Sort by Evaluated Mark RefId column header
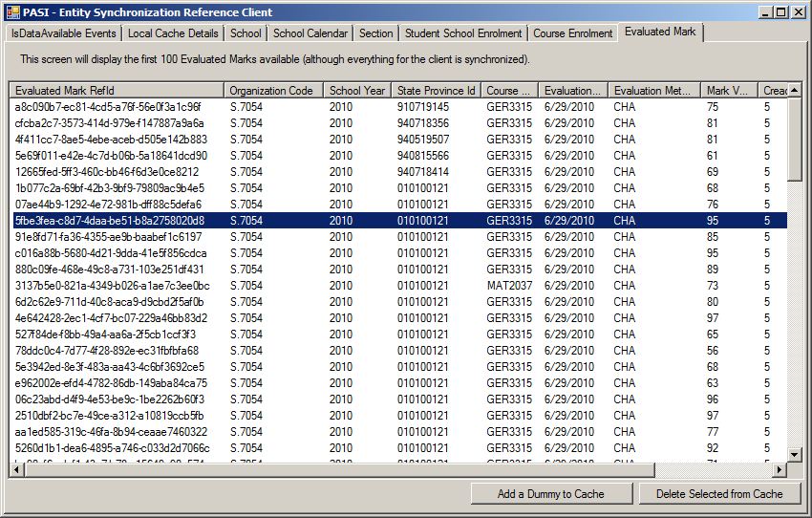 pyautogui.click(x=117, y=91)
